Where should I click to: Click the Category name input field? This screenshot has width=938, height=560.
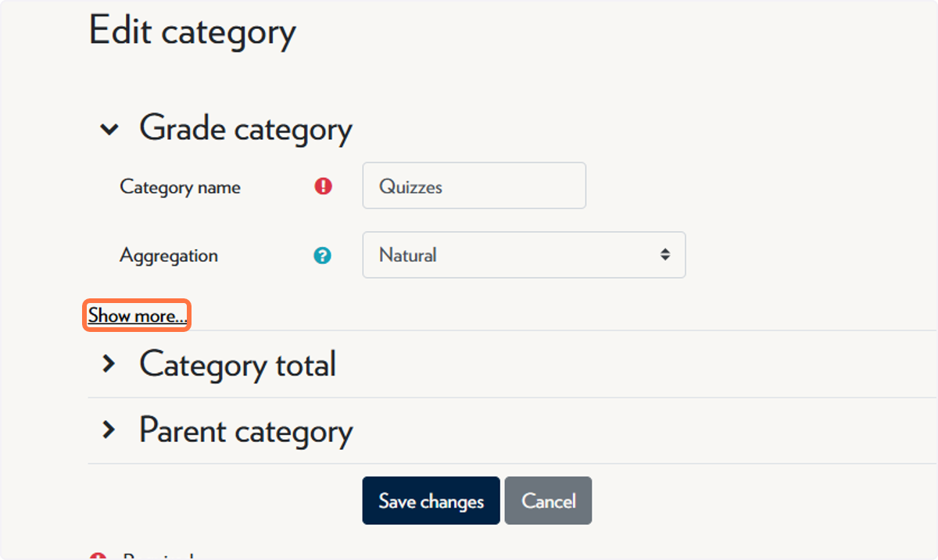coord(474,186)
